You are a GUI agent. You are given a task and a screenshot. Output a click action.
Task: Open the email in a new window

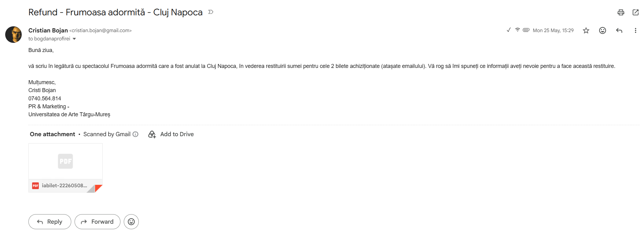click(x=635, y=12)
